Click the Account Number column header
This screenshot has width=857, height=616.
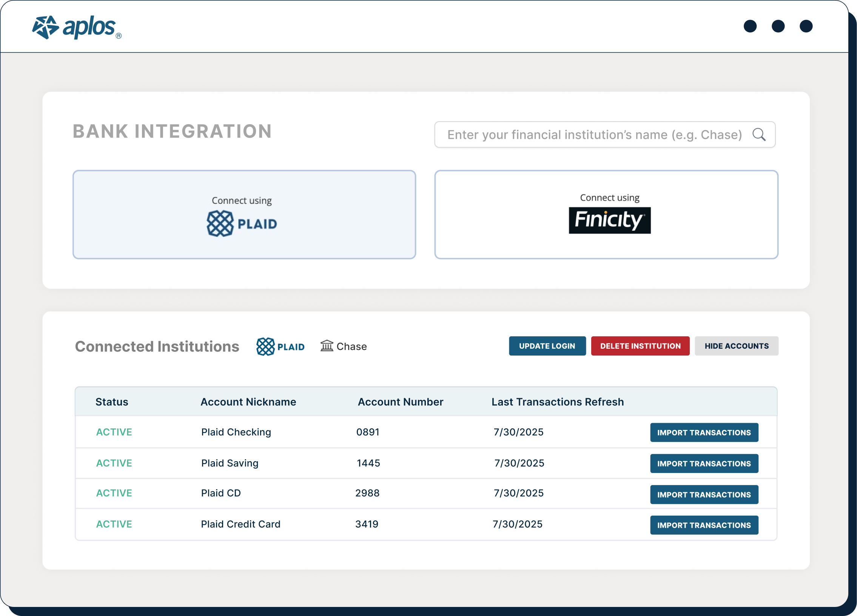click(x=401, y=402)
